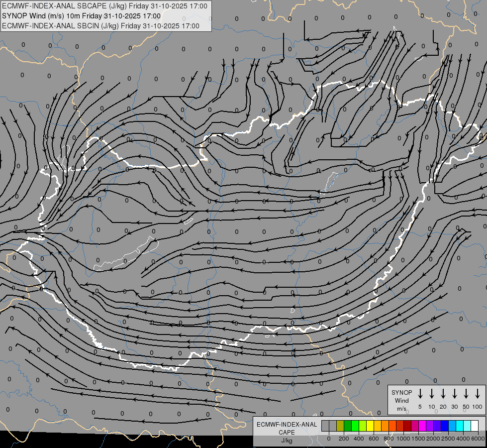Click the 2000 tick label on CAPE scale
The image size is (487, 448).
433,439
